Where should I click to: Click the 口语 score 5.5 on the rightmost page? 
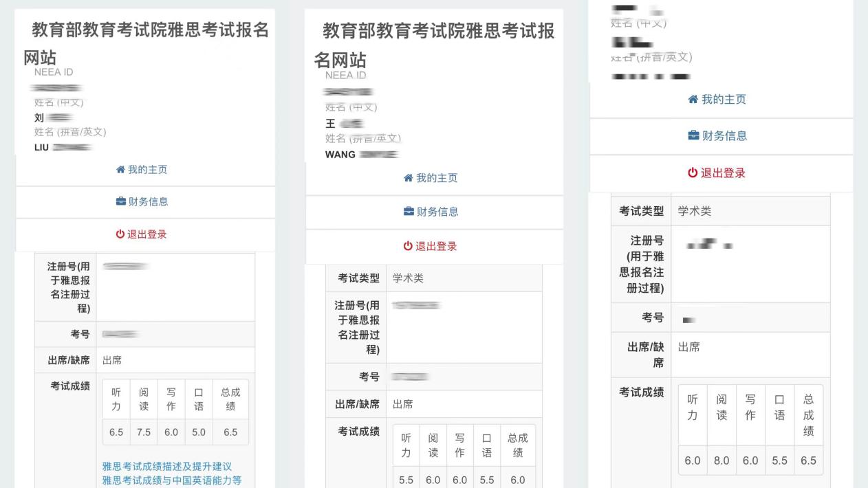click(x=779, y=461)
